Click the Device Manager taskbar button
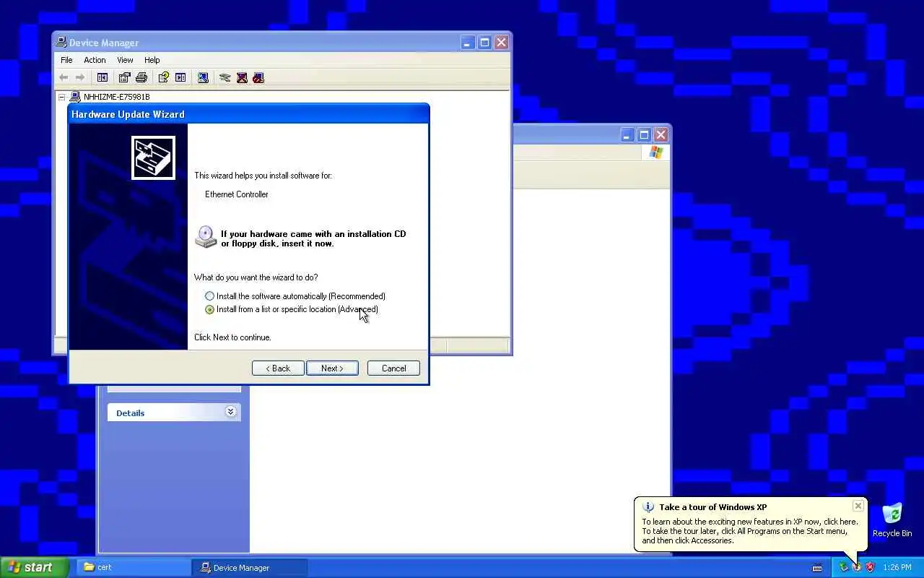The image size is (924, 578). (x=250, y=568)
